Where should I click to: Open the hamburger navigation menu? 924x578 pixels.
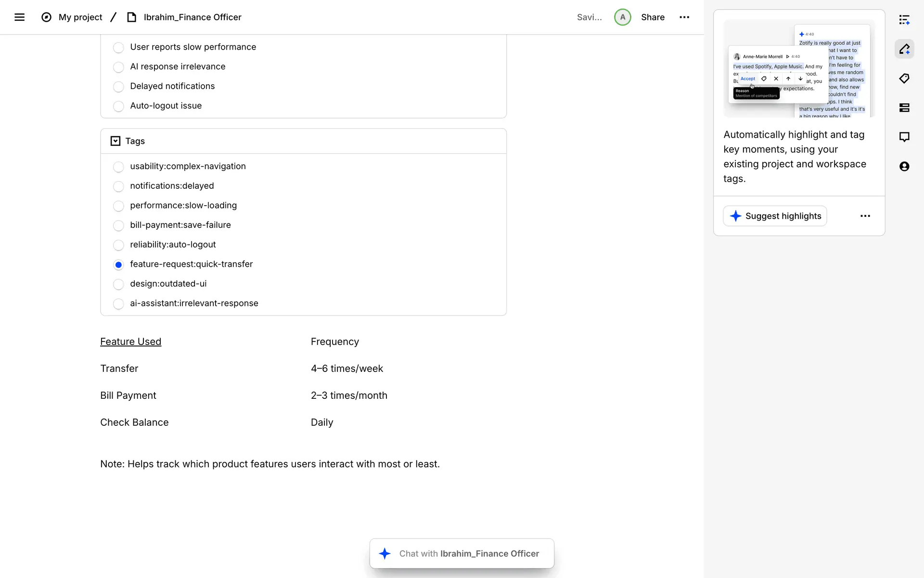(x=19, y=17)
